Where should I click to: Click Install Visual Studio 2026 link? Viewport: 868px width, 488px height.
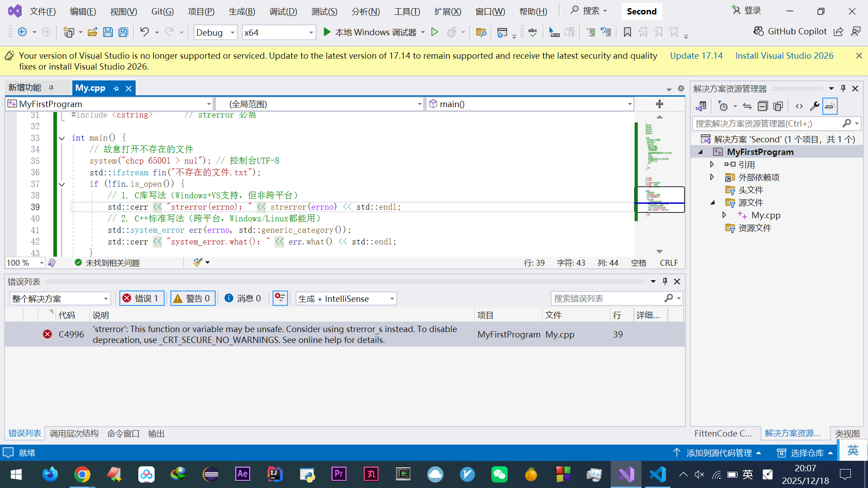784,56
